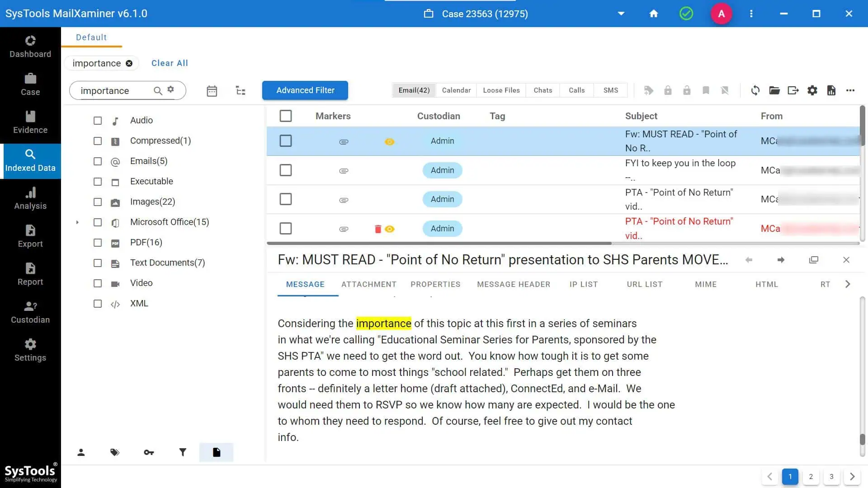Click the export arrow toolbar icon

793,90
